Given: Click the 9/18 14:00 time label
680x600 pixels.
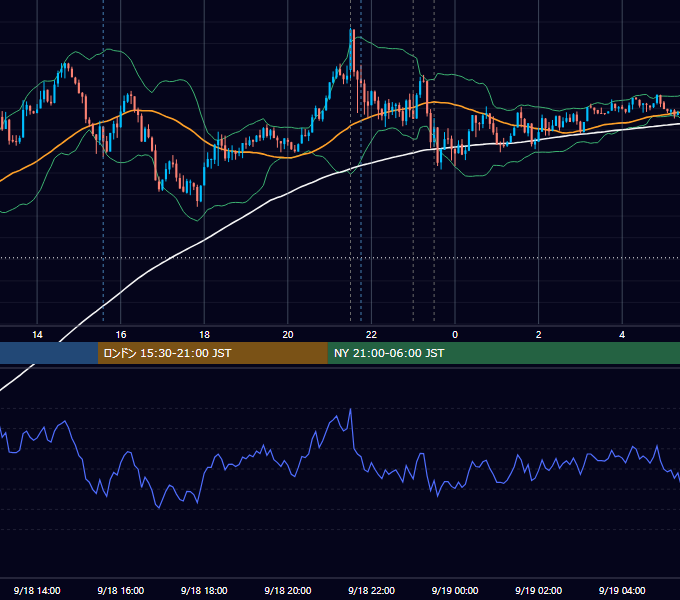Looking at the screenshot, I should (37, 590).
